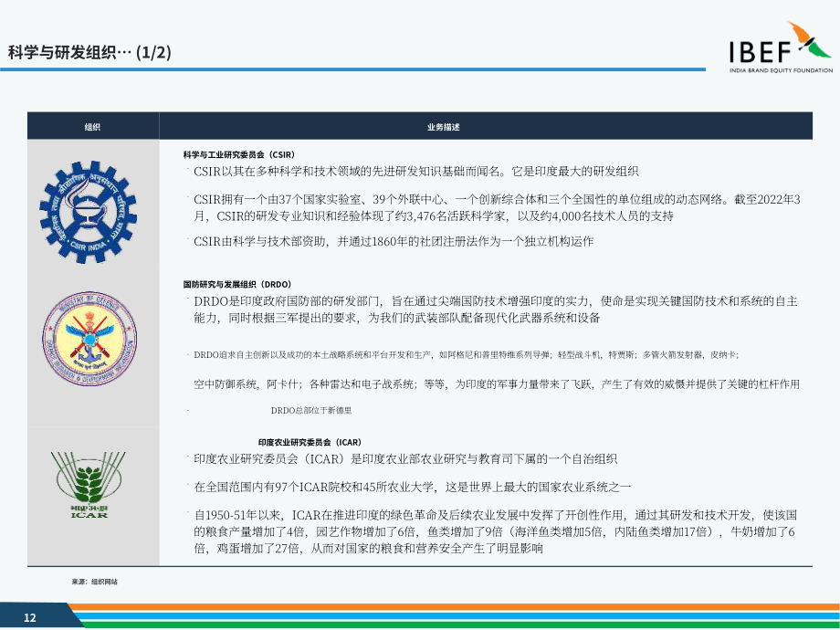Image resolution: width=840 pixels, height=630 pixels.
Task: Click the paragraph mentioning 37个国家实验室
Action: [497, 208]
